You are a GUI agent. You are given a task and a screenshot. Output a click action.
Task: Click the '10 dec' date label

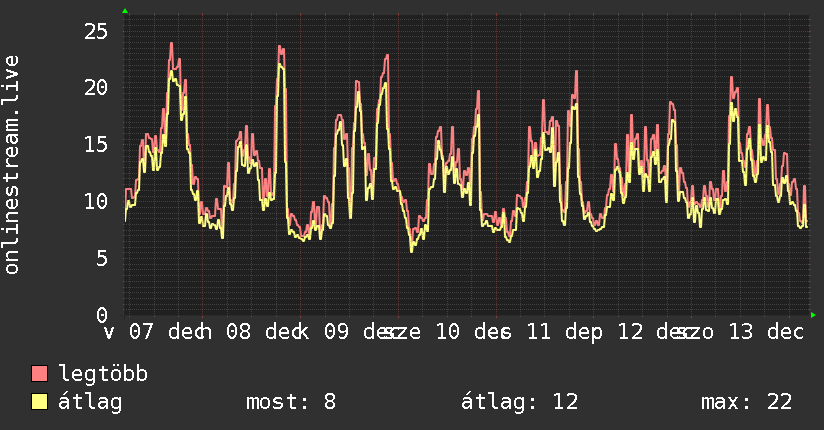pyautogui.click(x=472, y=332)
